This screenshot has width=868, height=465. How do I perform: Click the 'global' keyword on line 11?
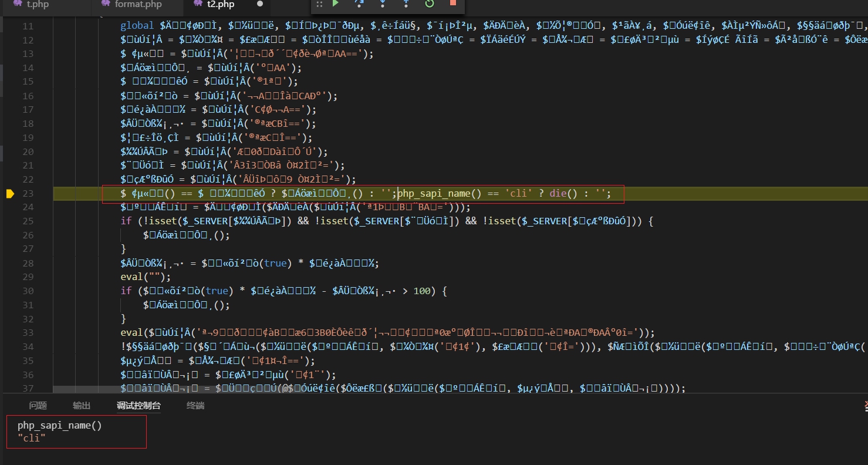[138, 26]
